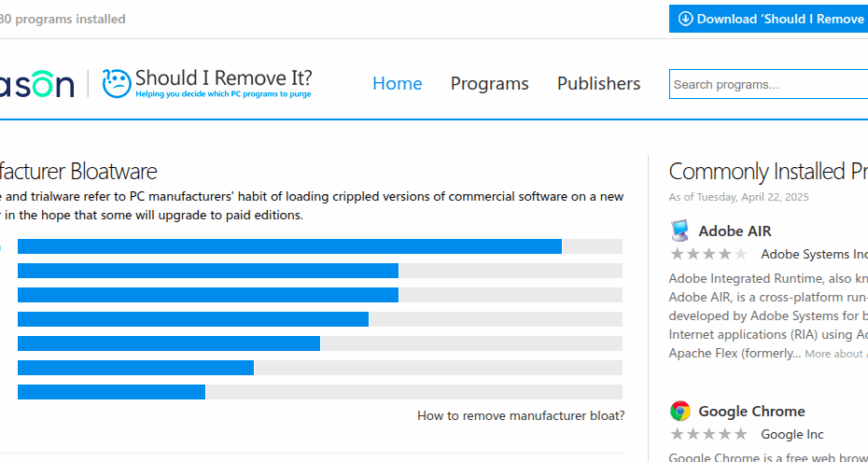The height and width of the screenshot is (462, 868).
Task: Go to the Home tab
Action: coord(397,84)
